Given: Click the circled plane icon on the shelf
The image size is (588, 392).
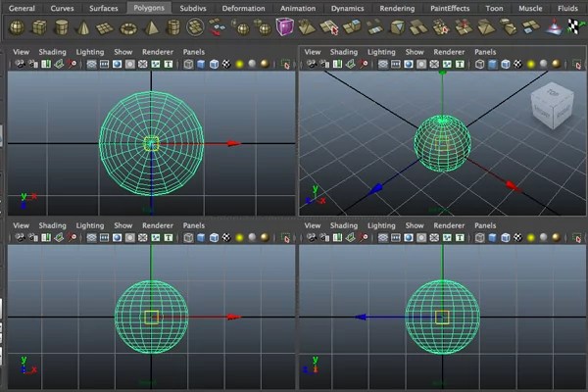Looking at the screenshot, I should coord(195,27).
